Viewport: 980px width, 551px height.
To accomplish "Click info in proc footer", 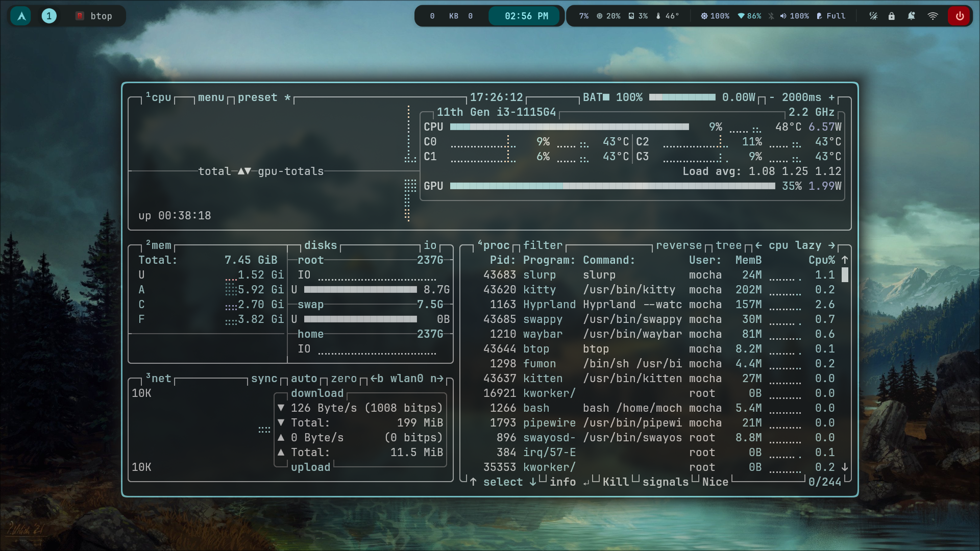I will click(x=562, y=482).
